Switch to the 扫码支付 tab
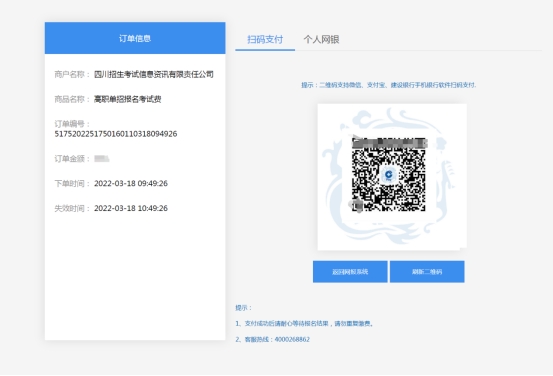Image resolution: width=553 pixels, height=376 pixels. [x=265, y=40]
